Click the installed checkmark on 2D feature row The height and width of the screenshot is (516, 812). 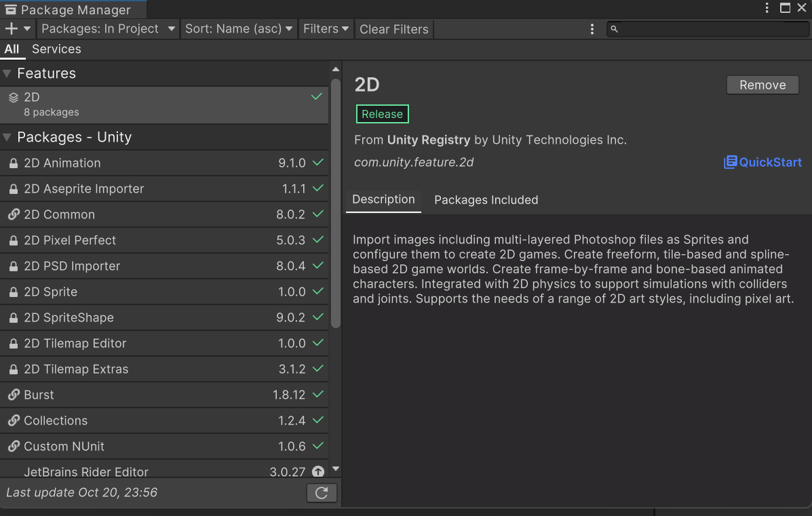click(316, 97)
